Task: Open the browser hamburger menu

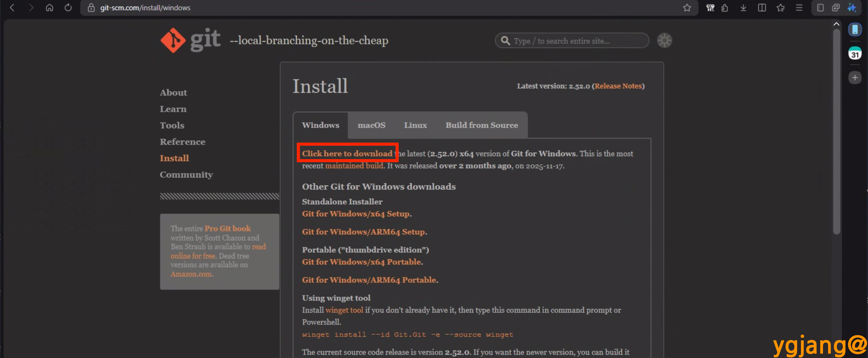Action: coord(799,8)
